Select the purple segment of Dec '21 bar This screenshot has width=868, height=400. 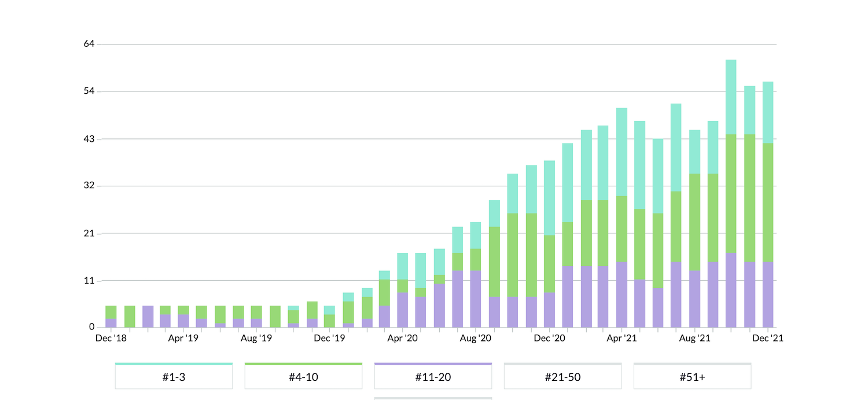click(768, 294)
